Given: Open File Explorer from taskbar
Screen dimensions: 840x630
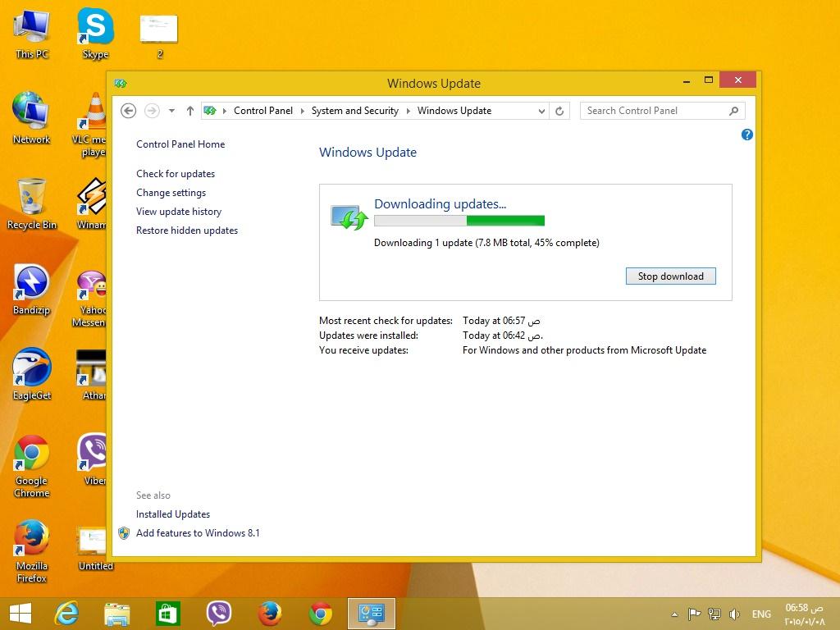Looking at the screenshot, I should [x=117, y=614].
